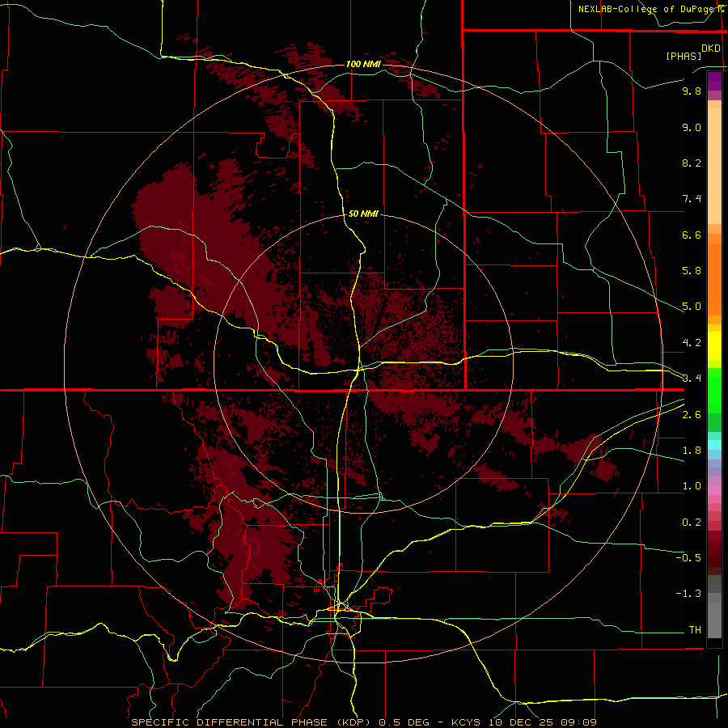Select the KCYS station identifier
Viewport: 728px width, 728px height.
[466, 722]
